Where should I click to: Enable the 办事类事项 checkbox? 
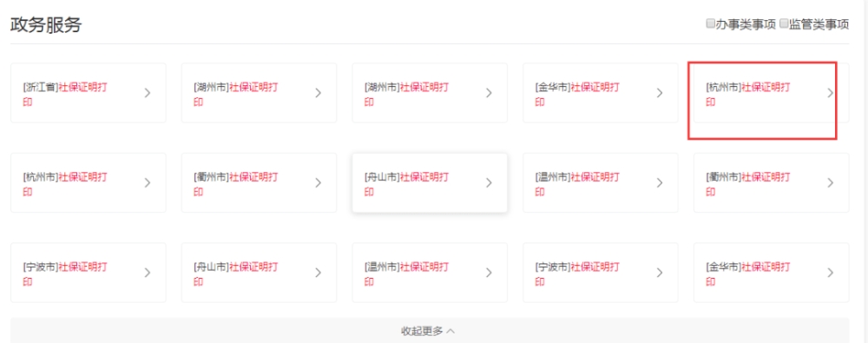coord(710,23)
